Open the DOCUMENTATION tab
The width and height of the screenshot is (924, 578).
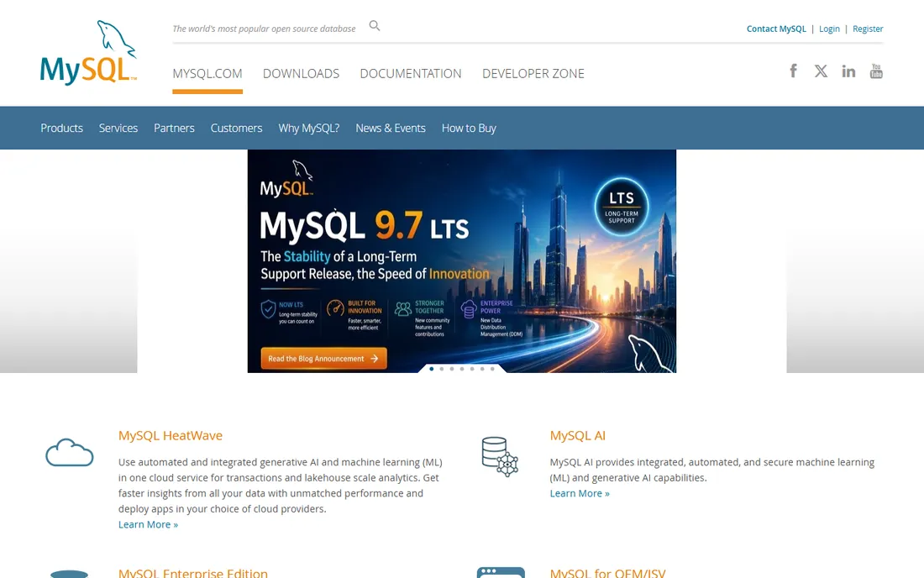[411, 74]
